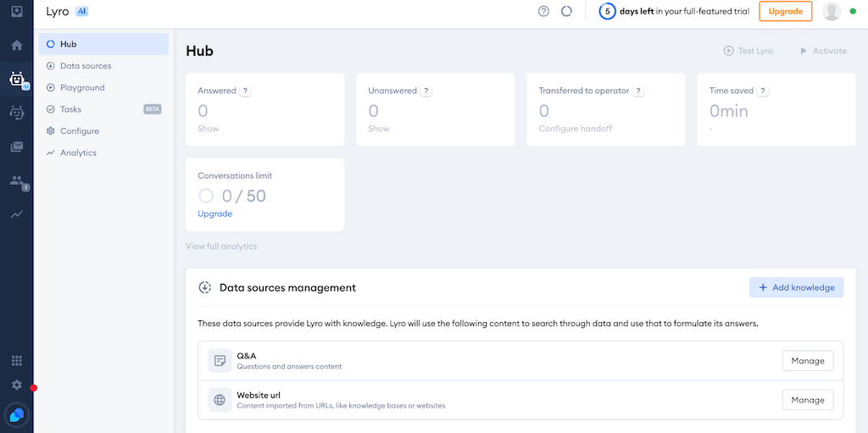The width and height of the screenshot is (868, 433).
Task: Click the Hub page heading
Action: click(x=199, y=51)
